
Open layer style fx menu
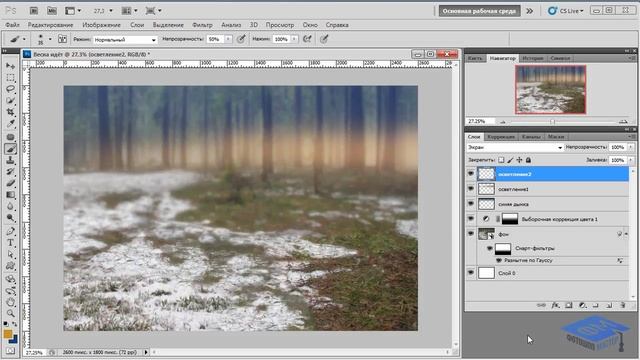click(x=555, y=305)
